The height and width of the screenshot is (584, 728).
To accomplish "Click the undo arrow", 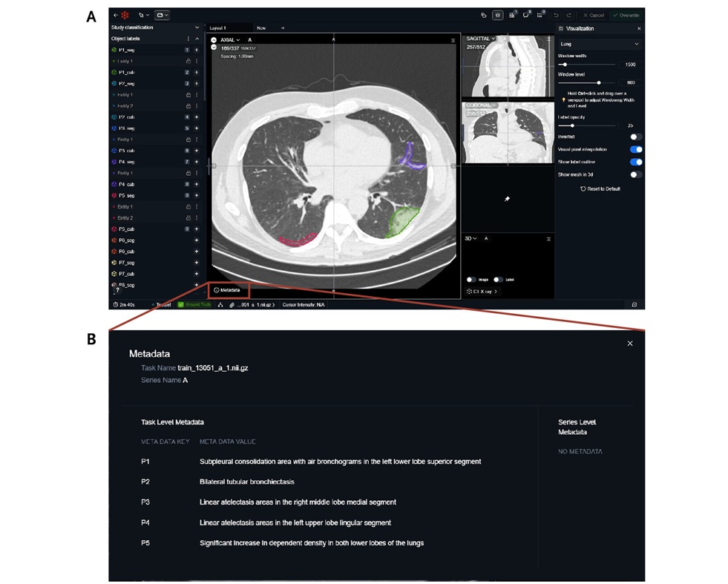I will [556, 16].
